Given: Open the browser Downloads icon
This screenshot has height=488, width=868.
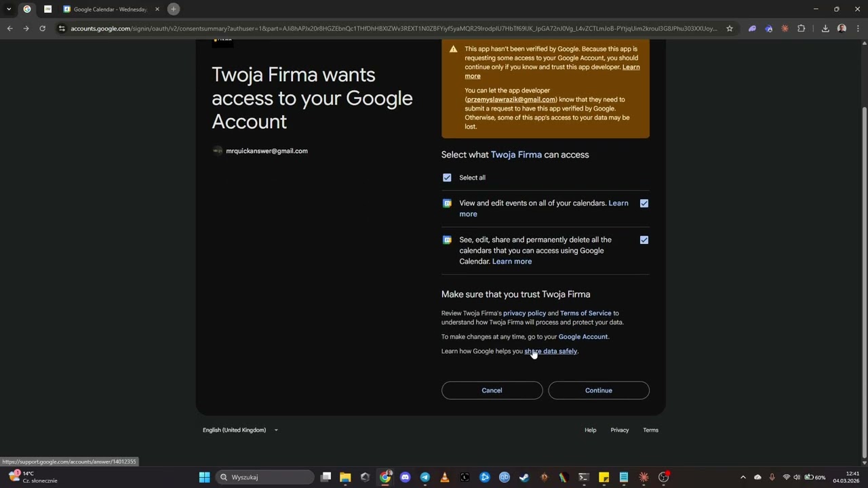Looking at the screenshot, I should (825, 28).
